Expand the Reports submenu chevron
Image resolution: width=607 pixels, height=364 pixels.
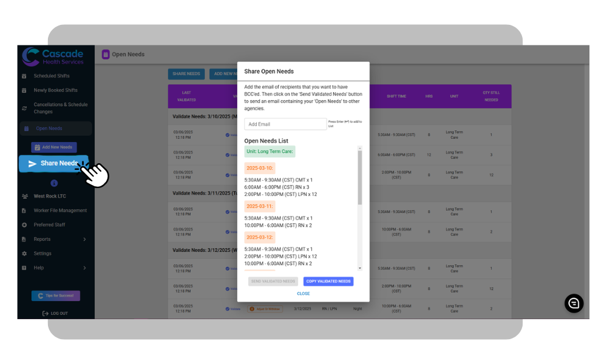point(85,240)
